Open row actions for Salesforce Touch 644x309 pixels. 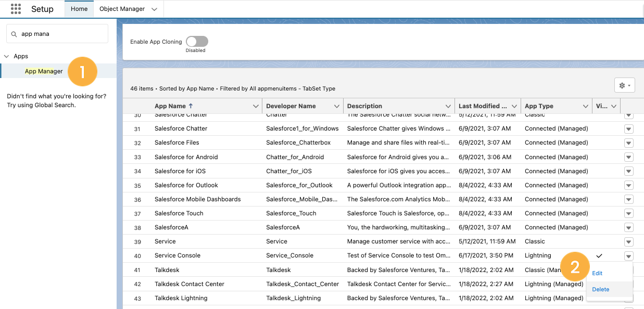point(629,213)
